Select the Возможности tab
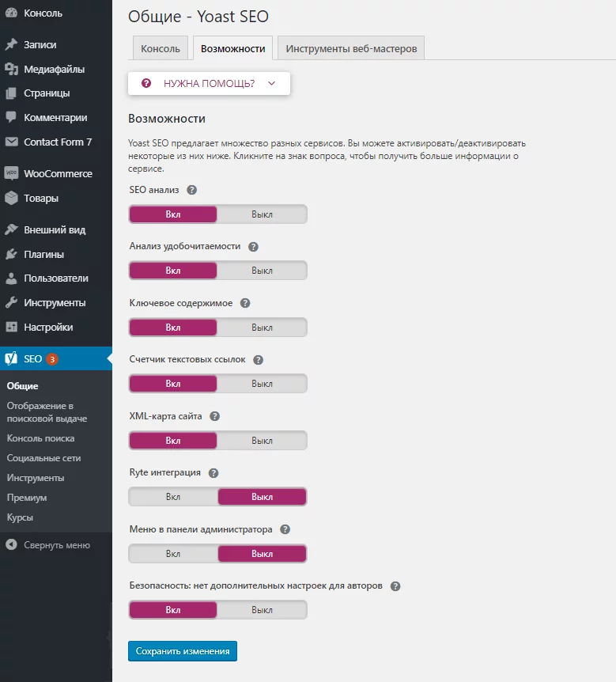The height and width of the screenshot is (682, 616). point(233,48)
